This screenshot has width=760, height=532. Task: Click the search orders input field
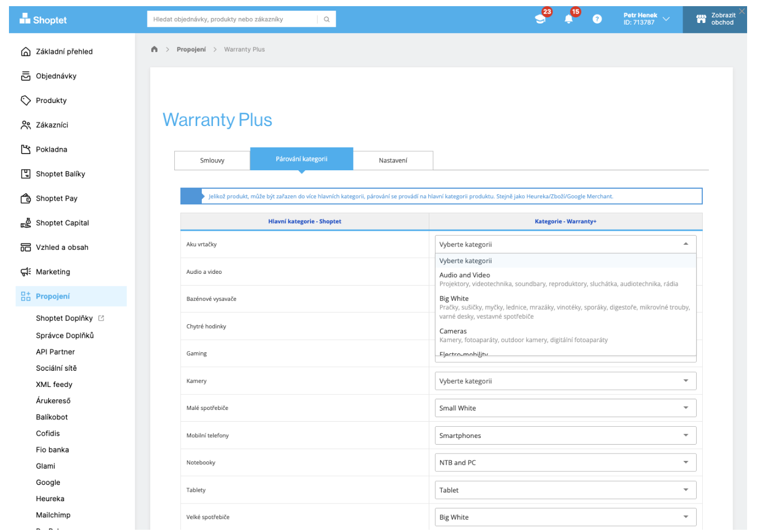coord(233,19)
